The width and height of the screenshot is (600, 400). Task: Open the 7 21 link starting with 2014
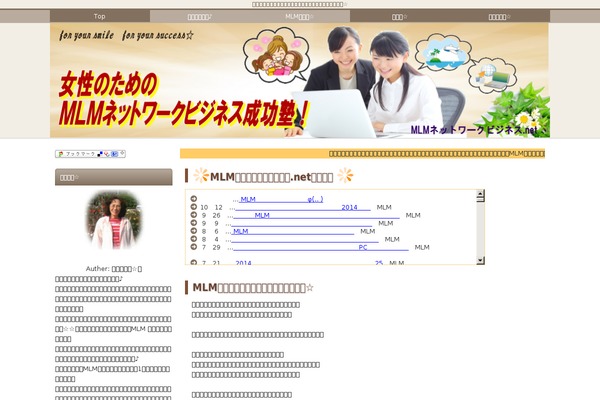[x=309, y=263]
